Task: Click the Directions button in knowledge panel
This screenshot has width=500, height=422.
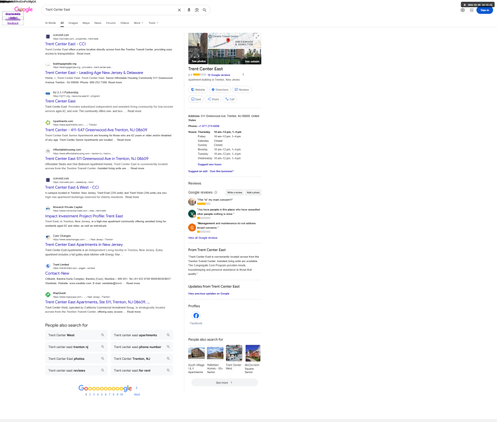Action: point(220,90)
